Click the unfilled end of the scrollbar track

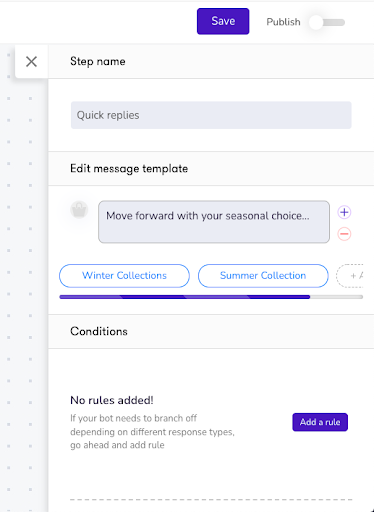point(336,297)
